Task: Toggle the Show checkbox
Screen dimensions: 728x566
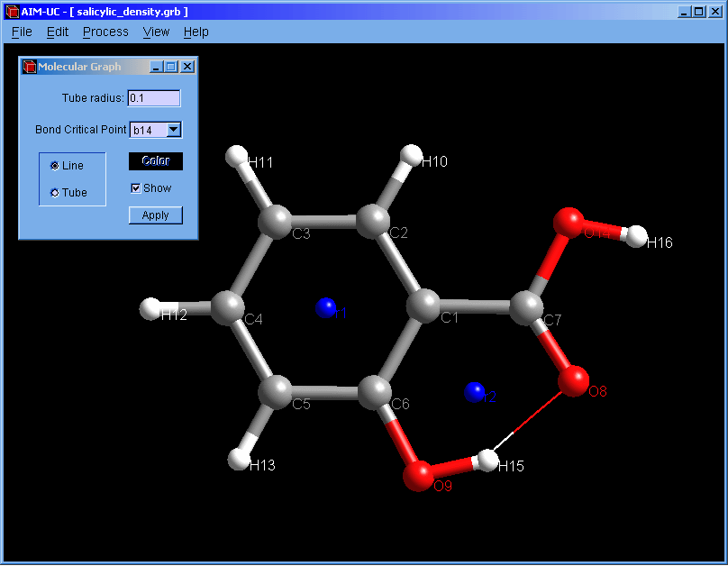Action: 136,188
